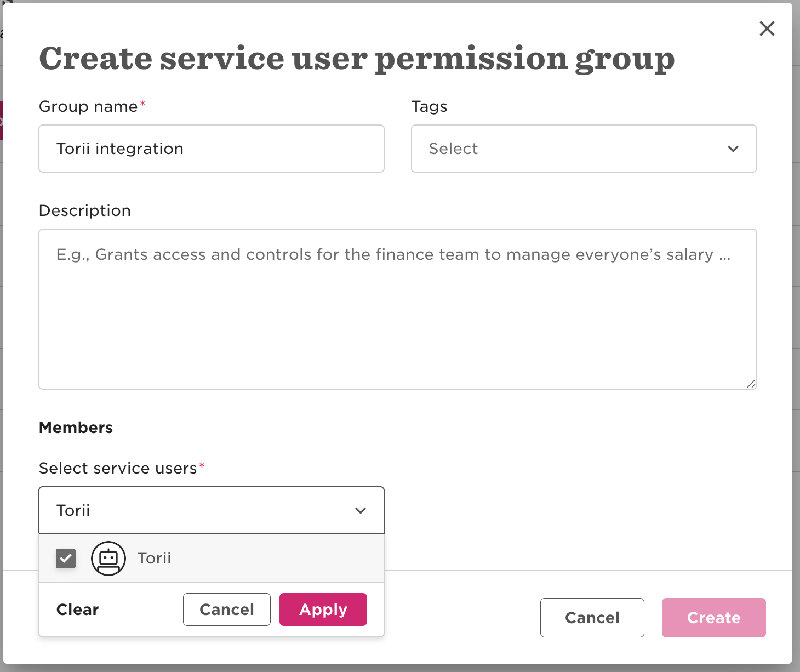Click the Create button
The image size is (800, 672).
pos(714,618)
